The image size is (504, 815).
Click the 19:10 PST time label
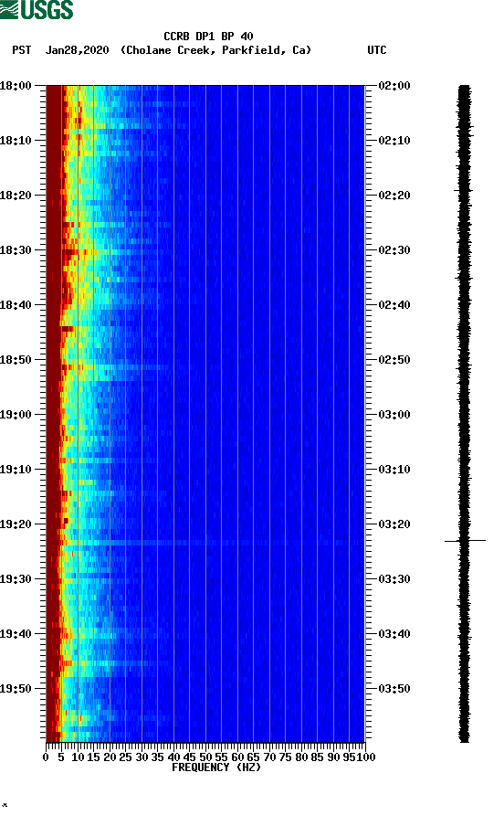coord(16,470)
